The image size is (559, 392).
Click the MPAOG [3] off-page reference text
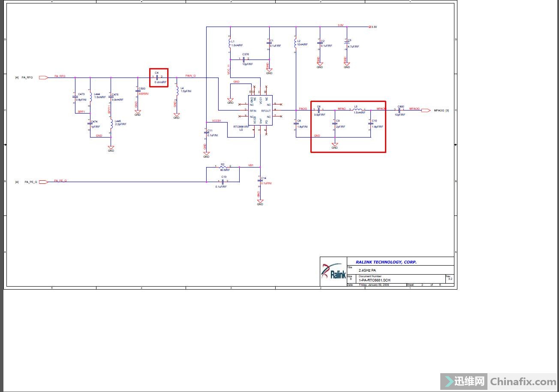(x=442, y=111)
